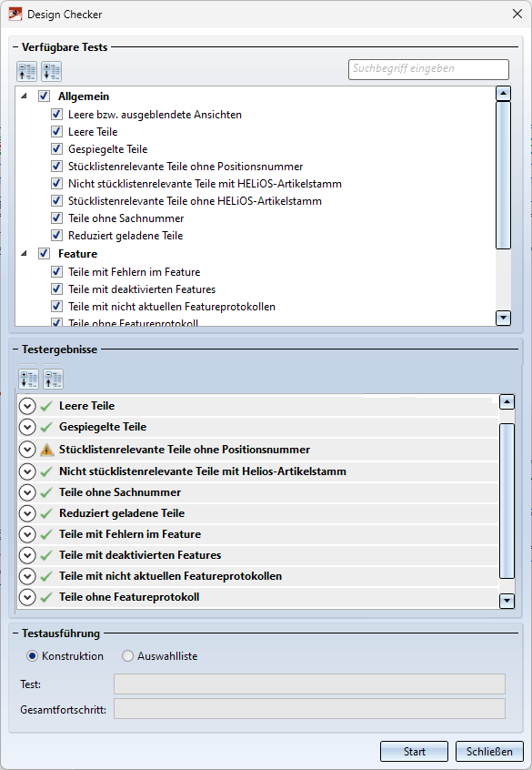Image resolution: width=532 pixels, height=770 pixels.
Task: Click the Gesamtfortschritt progress bar
Action: pos(310,709)
